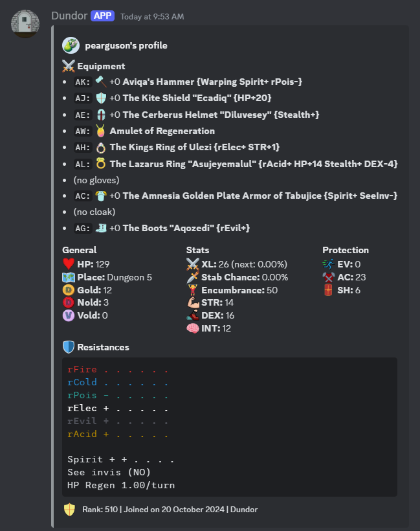The width and height of the screenshot is (420, 531).
Task: Click the red heart HP icon
Action: (x=69, y=264)
